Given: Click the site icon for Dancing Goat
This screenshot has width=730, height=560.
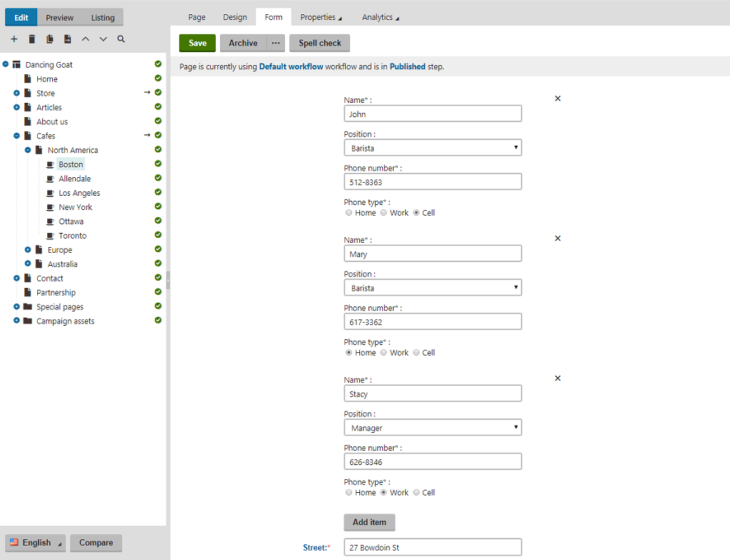Looking at the screenshot, I should 16,64.
